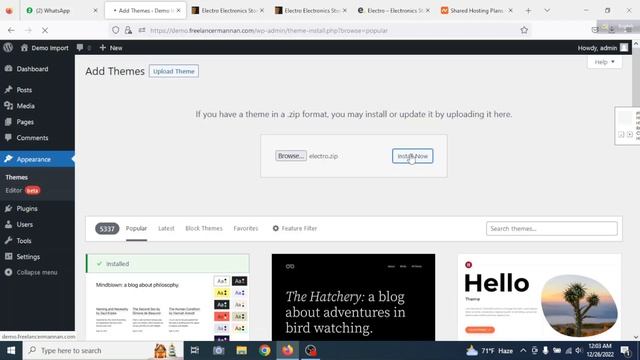Open the Media library menu
The height and width of the screenshot is (360, 640).
tap(25, 106)
